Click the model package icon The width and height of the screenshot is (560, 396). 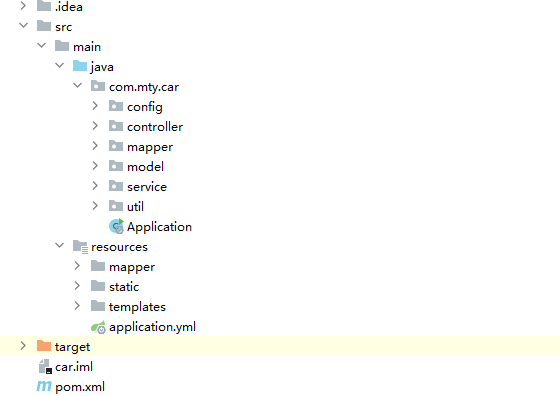116,166
